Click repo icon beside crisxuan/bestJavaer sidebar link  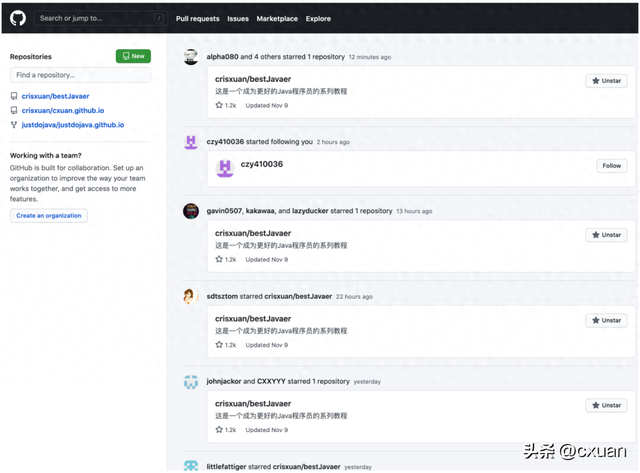(x=14, y=96)
